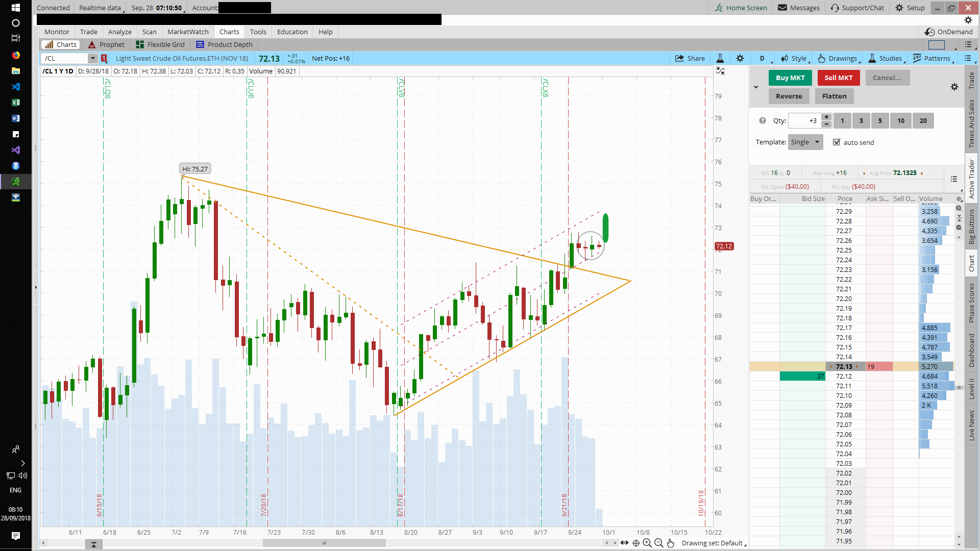The image size is (980, 551).
Task: Open chart settings gear in blue toolbar
Action: pos(740,58)
